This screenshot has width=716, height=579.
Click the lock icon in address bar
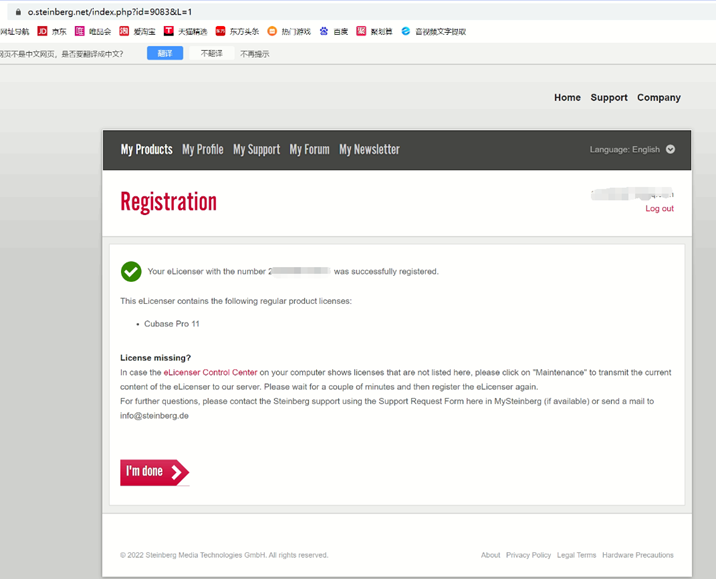17,12
